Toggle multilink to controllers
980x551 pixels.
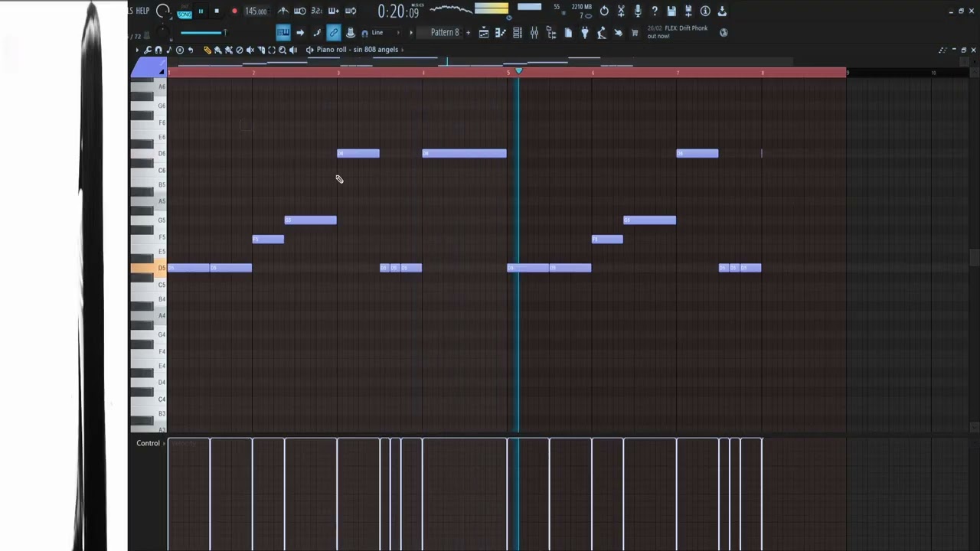pyautogui.click(x=334, y=32)
